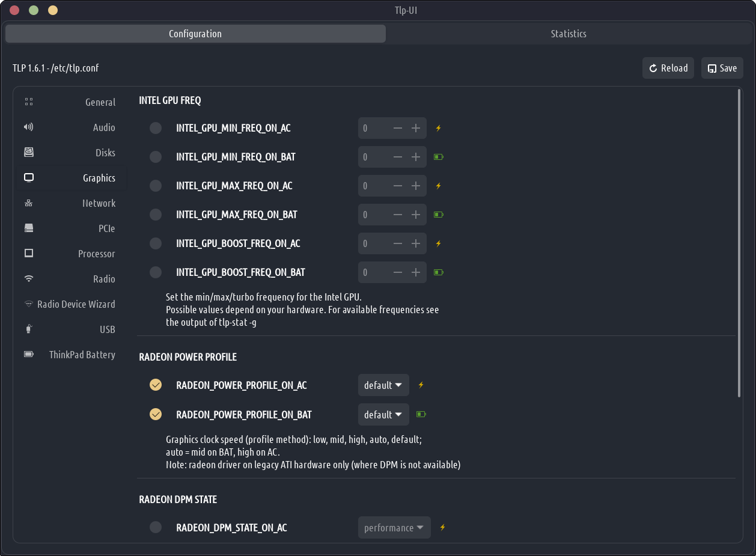Click plus on INTEL_GPU_MAX_FREQ_ON_AC stepper
The image size is (756, 556).
[x=415, y=186]
